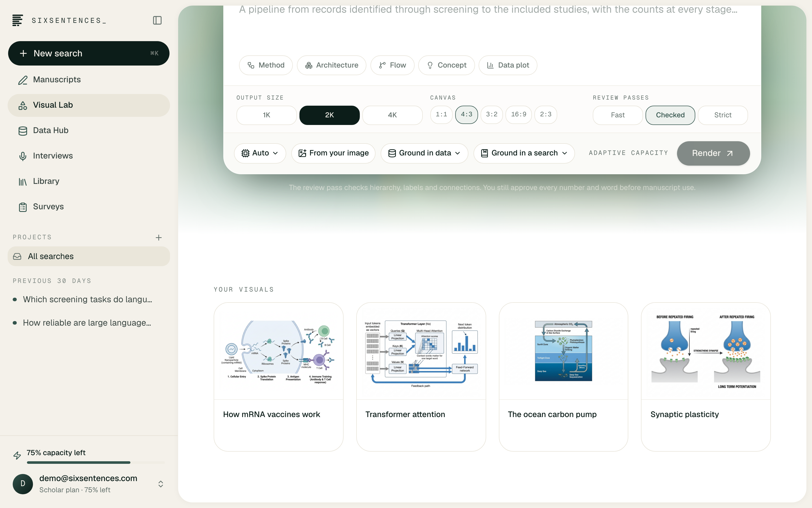Open How mRNA vaccines work visual
This screenshot has width=812, height=508.
point(279,377)
